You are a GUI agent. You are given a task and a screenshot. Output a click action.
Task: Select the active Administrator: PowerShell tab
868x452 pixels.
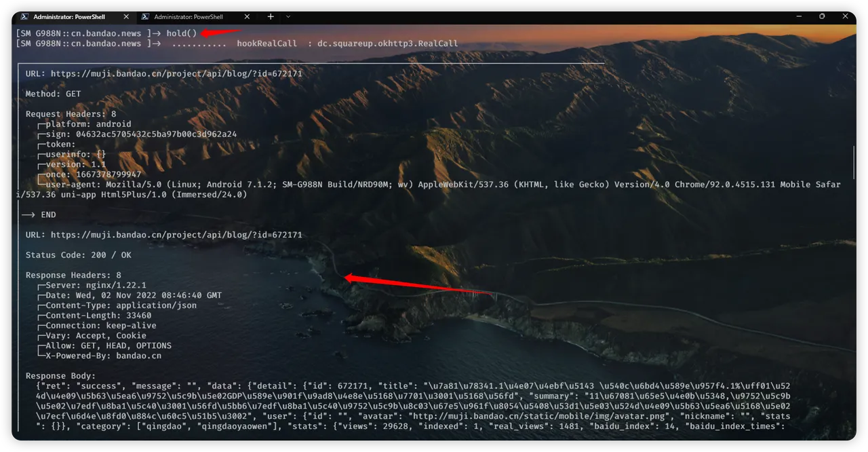click(x=68, y=16)
